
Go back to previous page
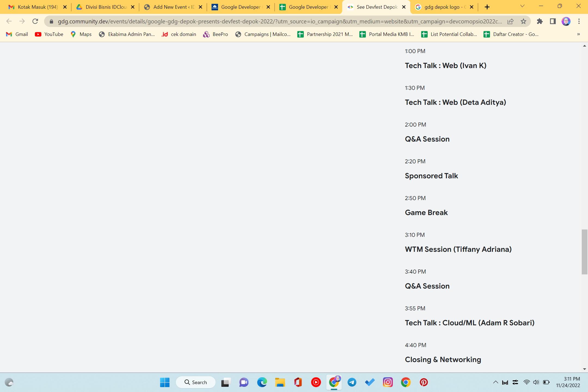tap(9, 21)
